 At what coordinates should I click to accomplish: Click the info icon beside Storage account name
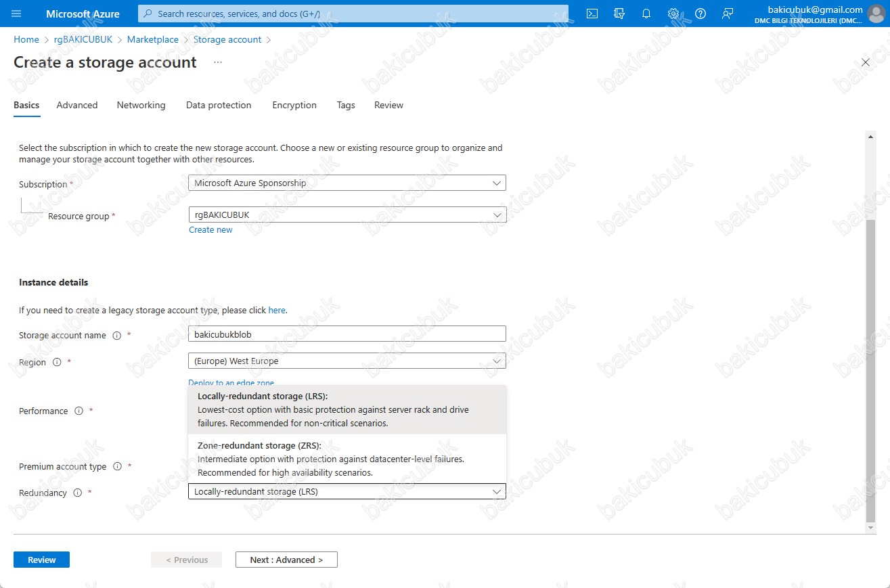[116, 336]
